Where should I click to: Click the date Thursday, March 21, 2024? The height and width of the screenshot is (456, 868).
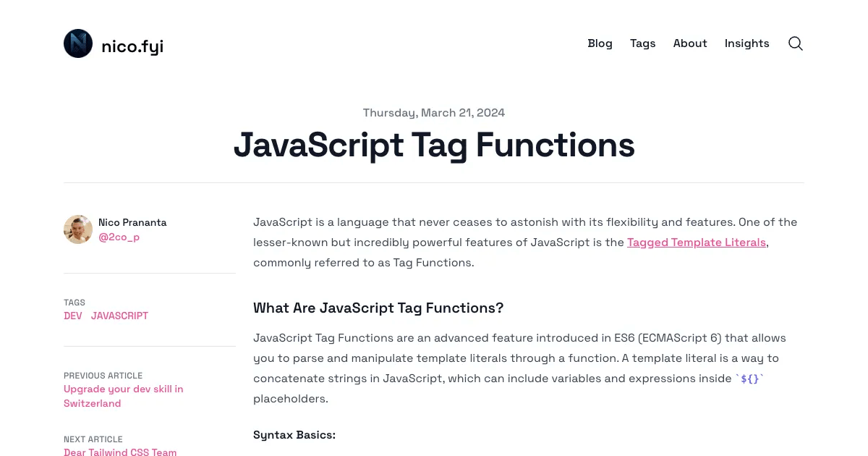[434, 113]
